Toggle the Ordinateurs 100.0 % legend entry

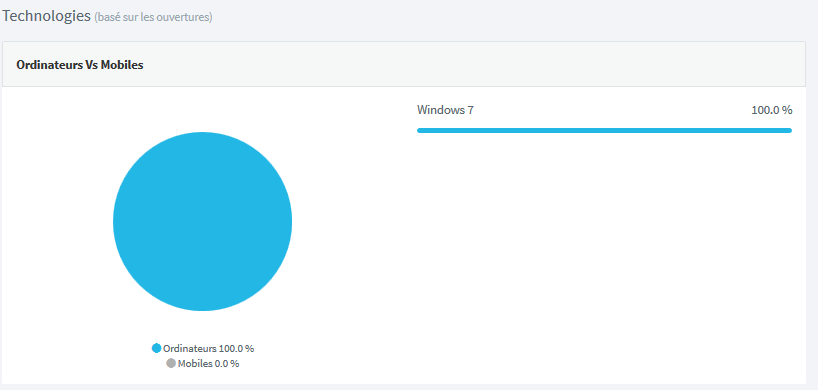click(x=203, y=348)
